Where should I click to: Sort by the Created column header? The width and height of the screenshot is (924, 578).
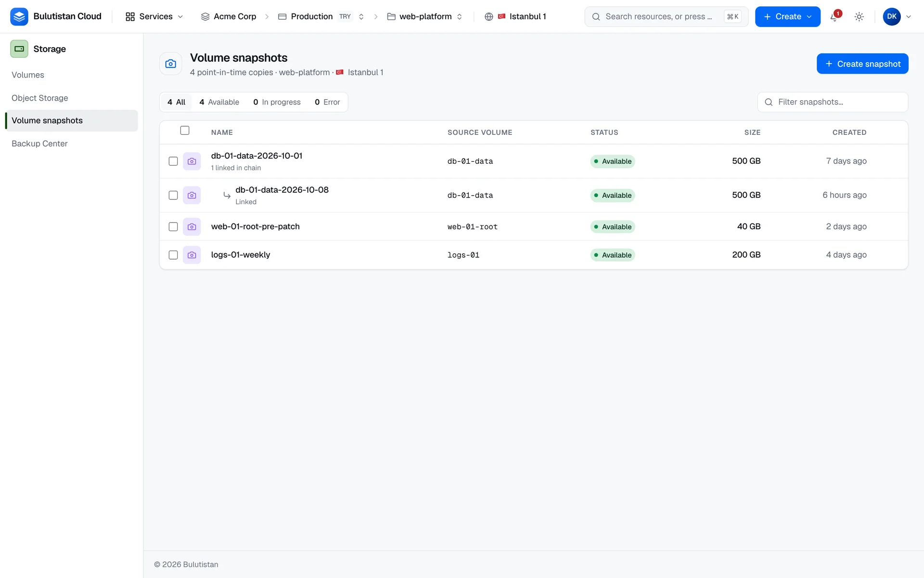click(x=849, y=132)
